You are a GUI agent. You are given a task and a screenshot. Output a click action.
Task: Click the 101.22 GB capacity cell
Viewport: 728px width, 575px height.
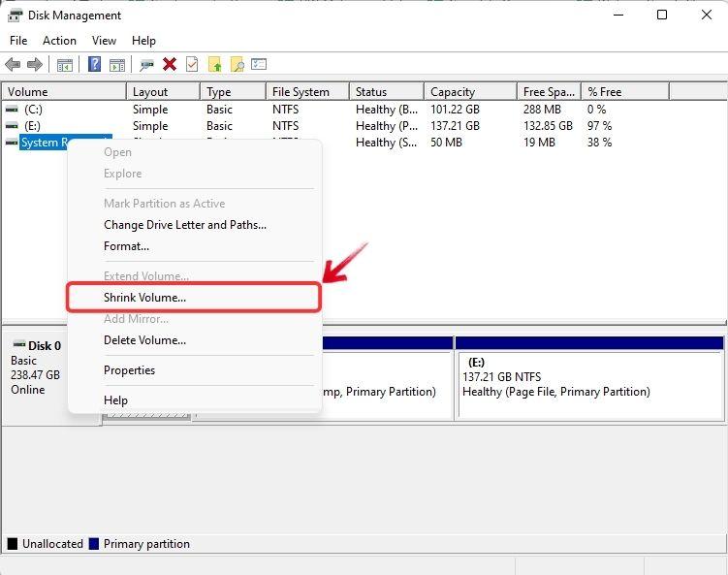point(455,110)
